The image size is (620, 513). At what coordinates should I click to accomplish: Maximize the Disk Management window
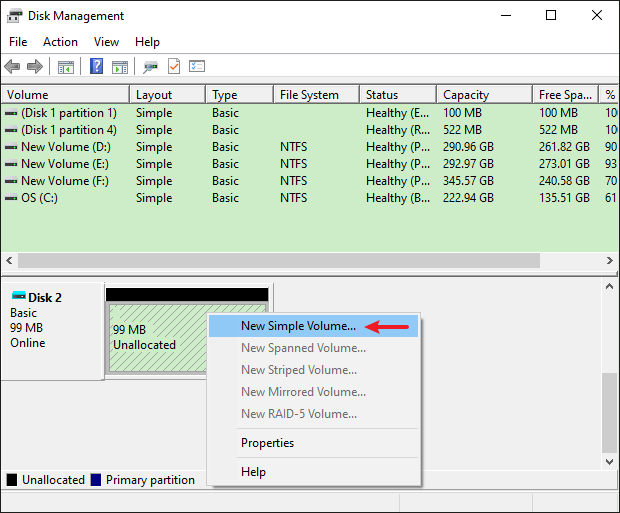point(551,15)
